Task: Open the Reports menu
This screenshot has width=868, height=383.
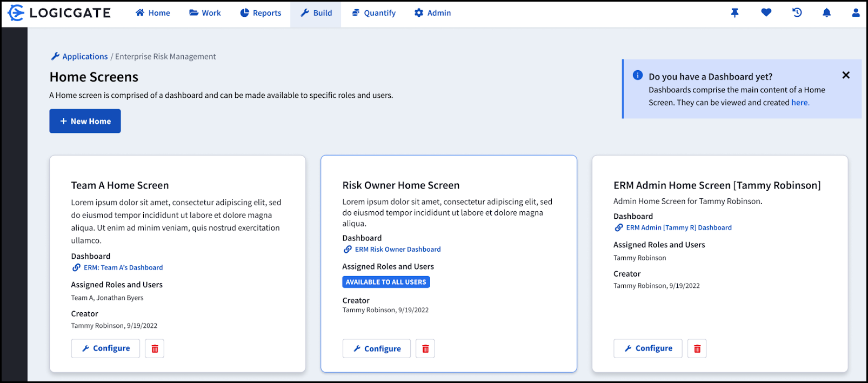Action: (261, 13)
